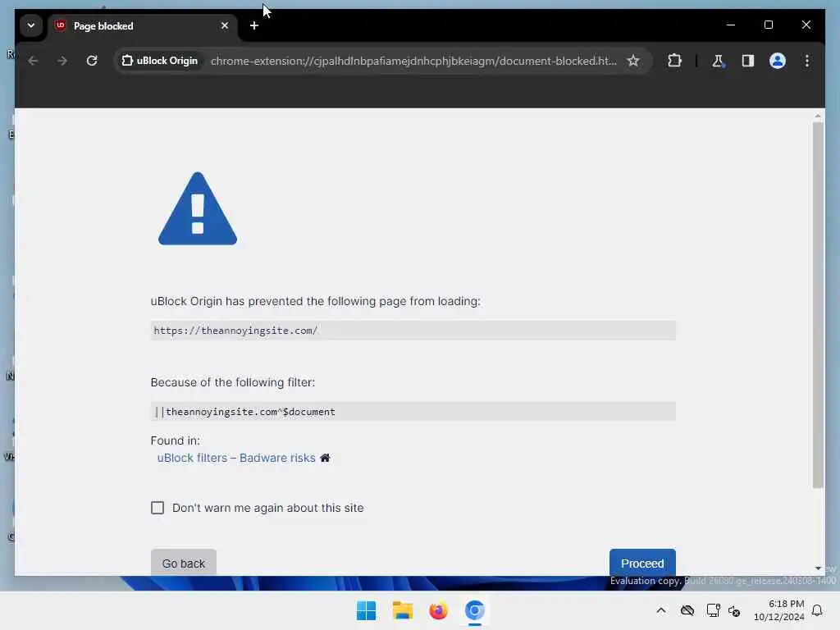The width and height of the screenshot is (840, 630).
Task: Click the blocked URL theannoyingsite.com text
Action: click(235, 331)
